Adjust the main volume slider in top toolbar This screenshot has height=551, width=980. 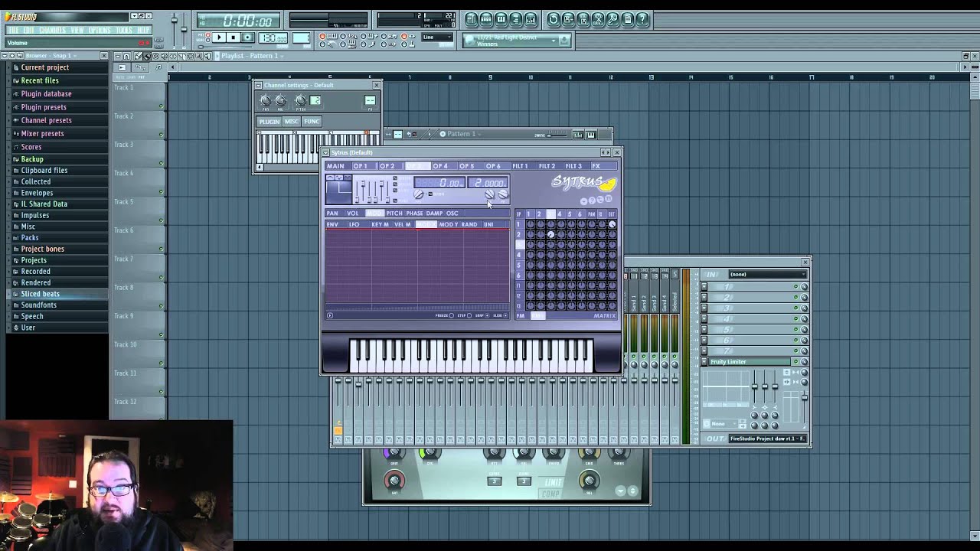[175, 20]
